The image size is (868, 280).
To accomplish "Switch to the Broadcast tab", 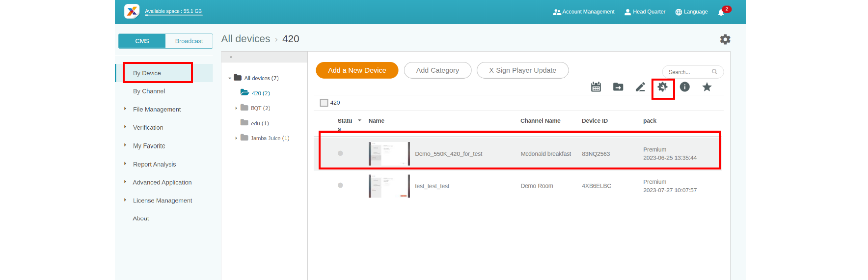I will point(189,41).
